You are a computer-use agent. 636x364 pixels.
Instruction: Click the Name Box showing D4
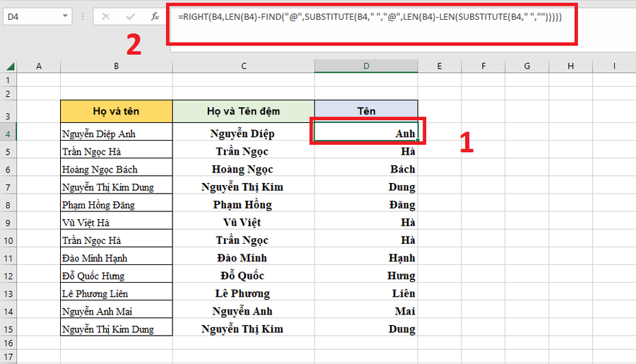pyautogui.click(x=33, y=17)
